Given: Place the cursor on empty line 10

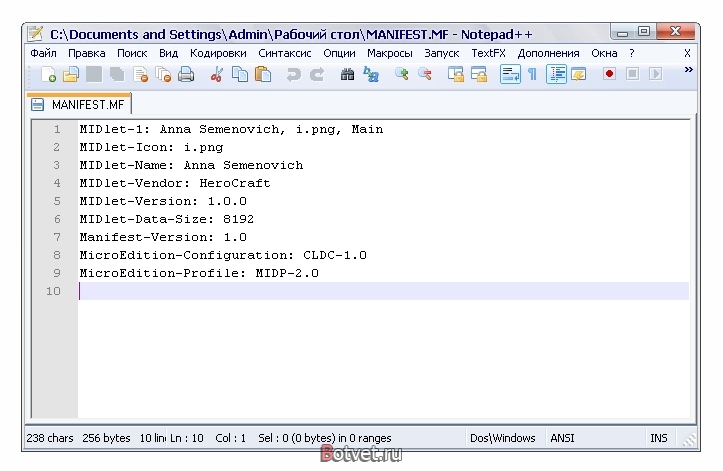Looking at the screenshot, I should coord(384,291).
